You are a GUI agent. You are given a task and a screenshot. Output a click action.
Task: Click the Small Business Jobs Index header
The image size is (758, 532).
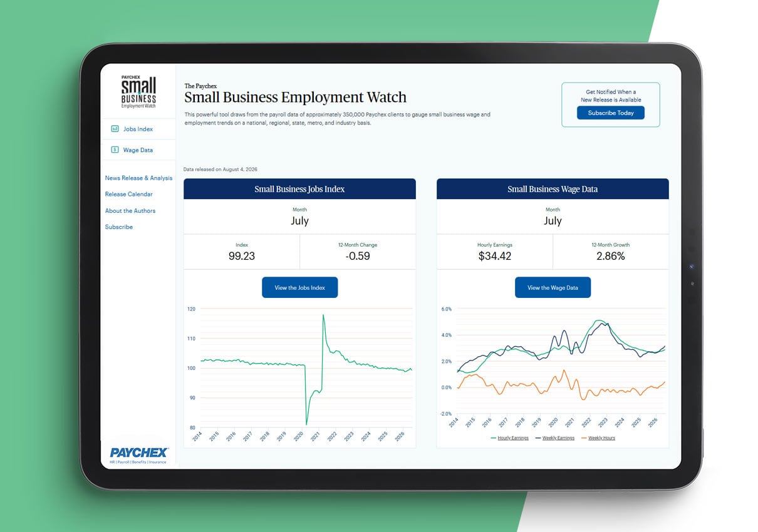(299, 189)
